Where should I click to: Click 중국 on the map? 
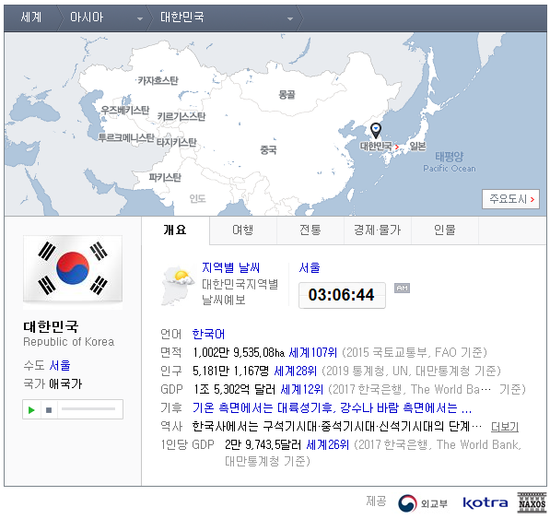268,150
